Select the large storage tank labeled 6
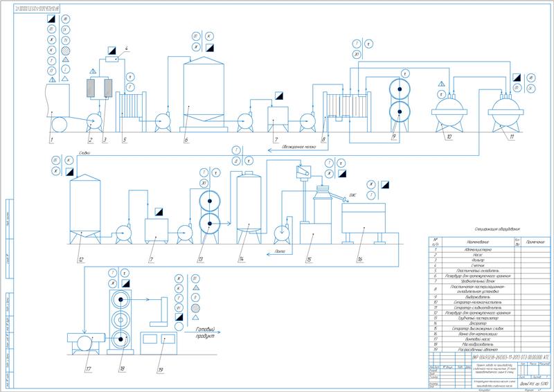This screenshot has width=554, height=392. [x=204, y=94]
